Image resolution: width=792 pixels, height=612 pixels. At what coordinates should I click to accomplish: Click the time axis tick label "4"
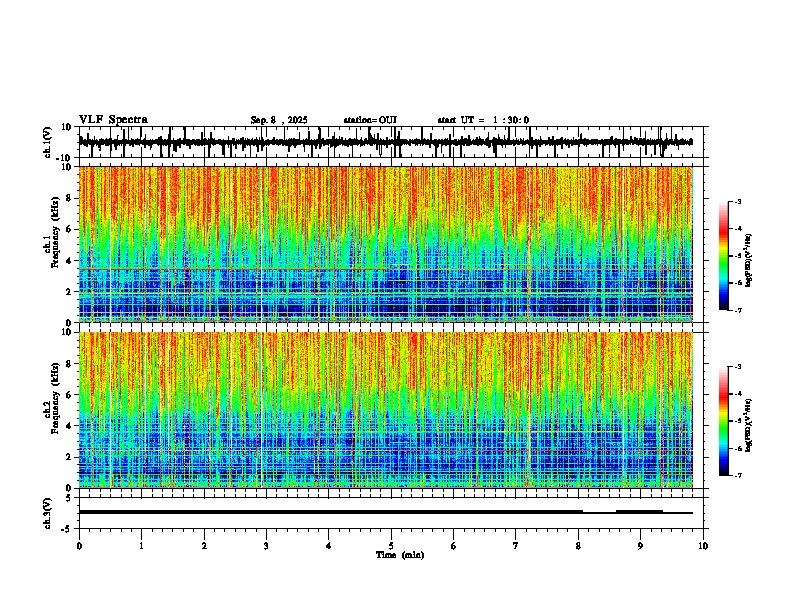328,546
